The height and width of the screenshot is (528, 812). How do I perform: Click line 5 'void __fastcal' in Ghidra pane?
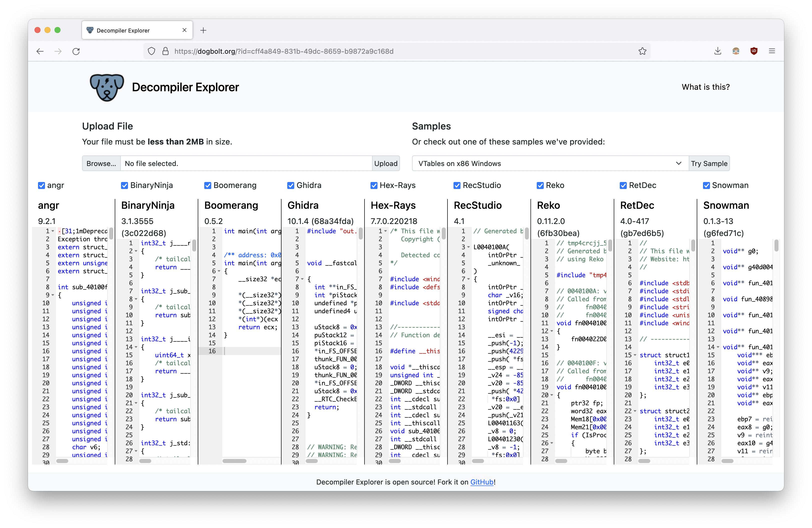pyautogui.click(x=331, y=263)
